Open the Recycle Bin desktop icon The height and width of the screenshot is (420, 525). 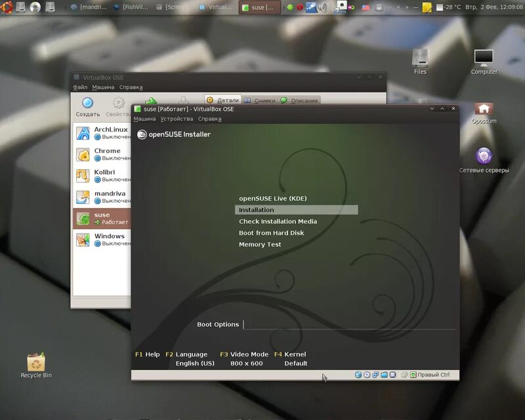[x=36, y=366]
